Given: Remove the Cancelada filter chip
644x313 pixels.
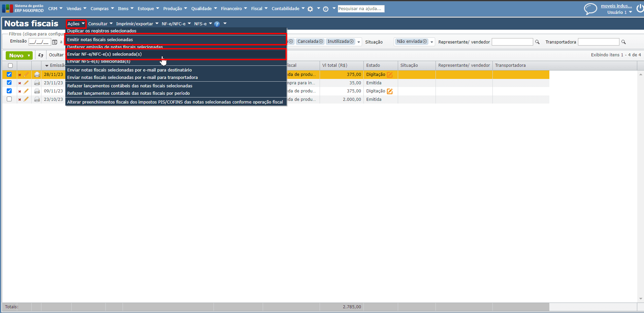Looking at the screenshot, I should pyautogui.click(x=321, y=41).
